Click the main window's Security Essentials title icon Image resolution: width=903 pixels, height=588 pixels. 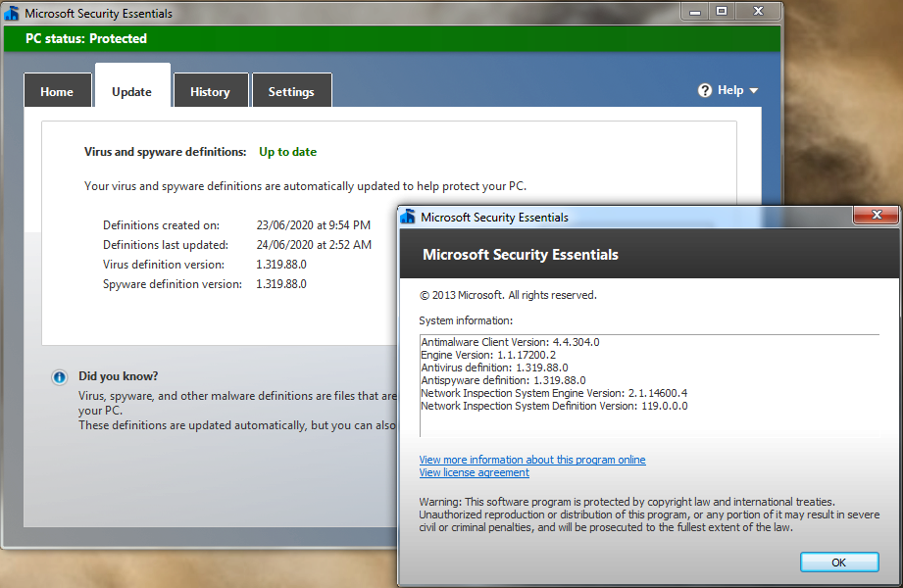tap(12, 13)
